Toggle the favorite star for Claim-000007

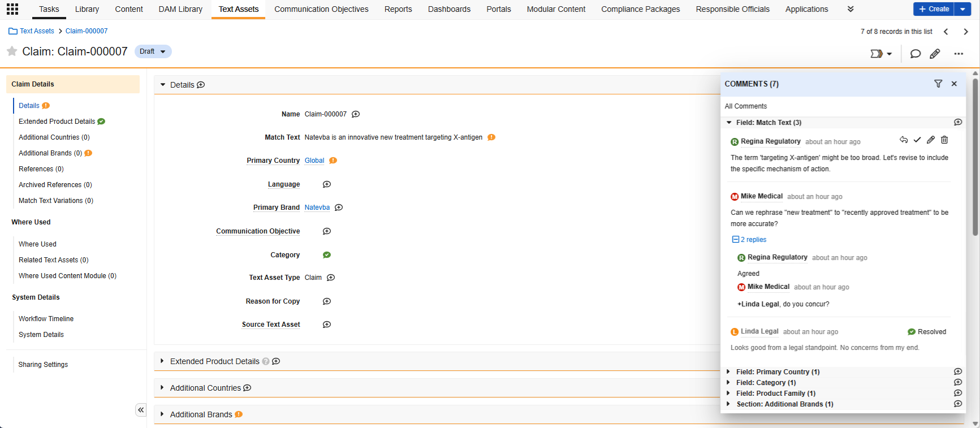(12, 51)
